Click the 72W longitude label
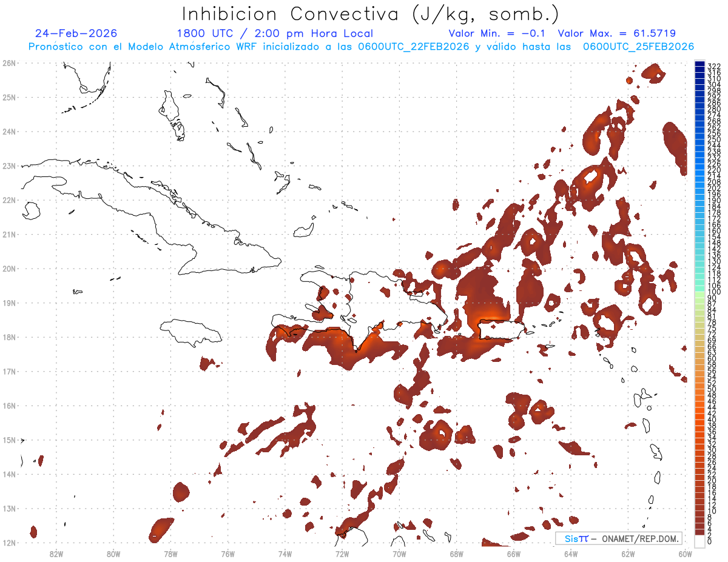 coord(342,553)
